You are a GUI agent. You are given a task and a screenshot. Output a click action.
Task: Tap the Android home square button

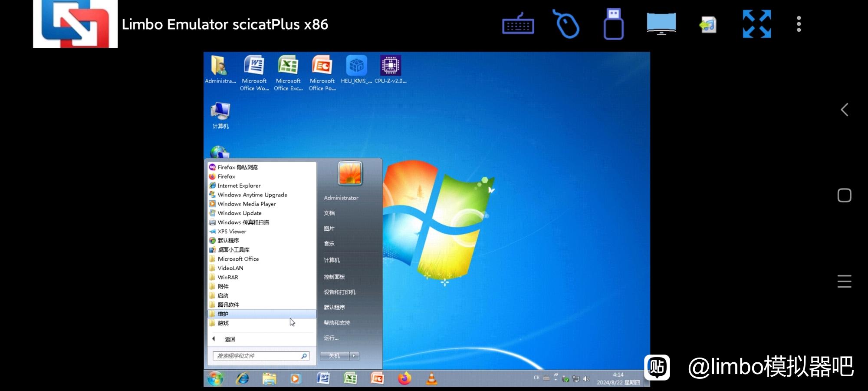point(844,195)
